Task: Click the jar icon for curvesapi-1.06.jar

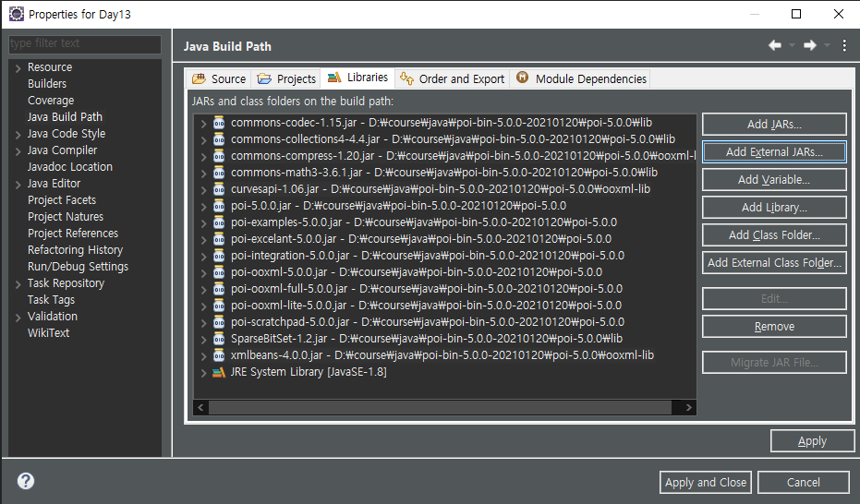Action: point(219,189)
